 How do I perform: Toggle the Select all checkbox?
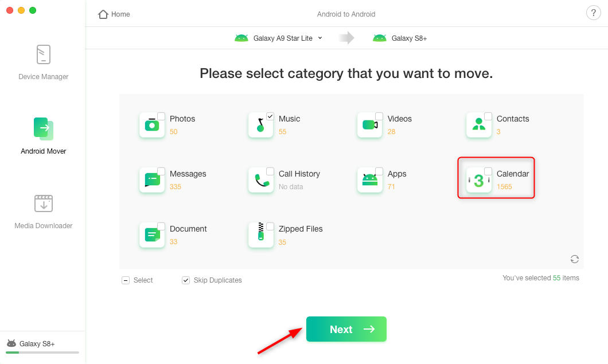[126, 280]
